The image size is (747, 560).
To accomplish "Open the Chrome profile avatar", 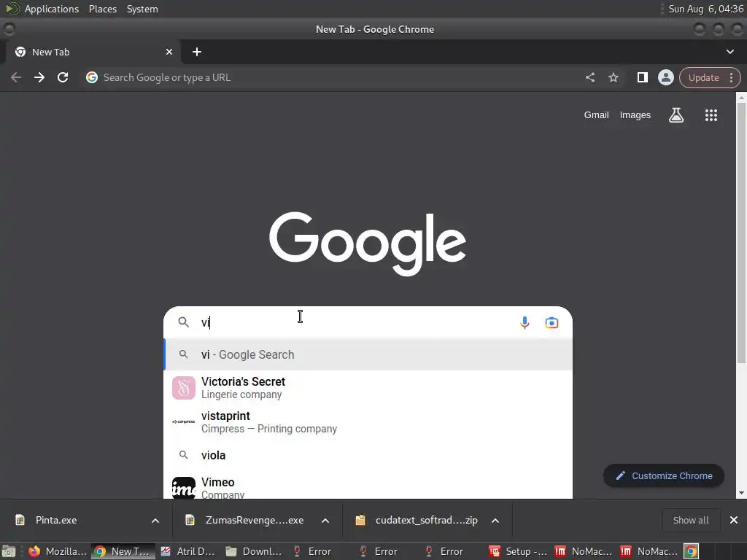I will click(665, 77).
